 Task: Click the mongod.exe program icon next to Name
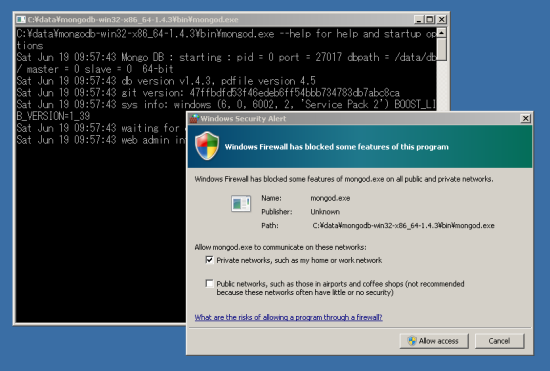click(241, 203)
